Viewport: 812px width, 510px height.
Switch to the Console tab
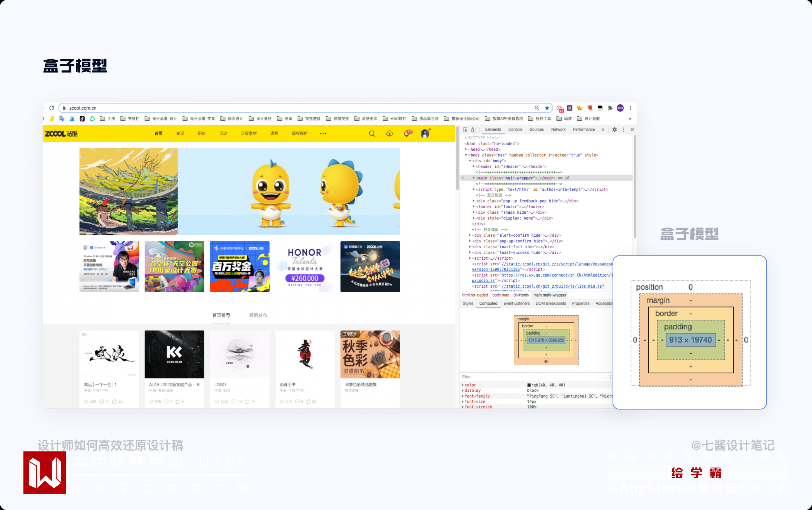pyautogui.click(x=515, y=130)
